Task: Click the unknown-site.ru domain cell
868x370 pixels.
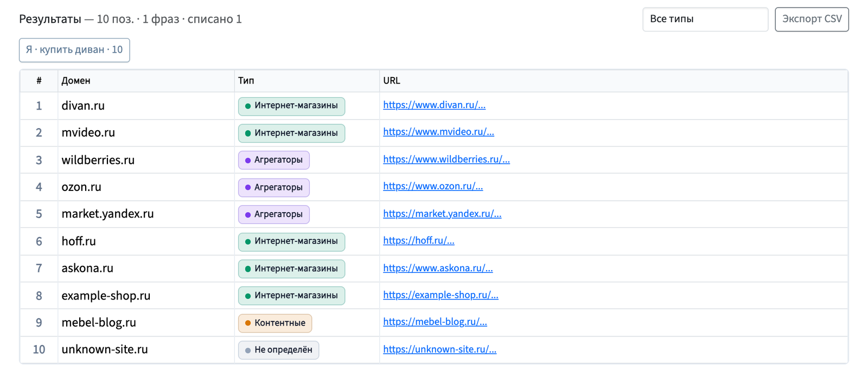Action: tap(146, 350)
